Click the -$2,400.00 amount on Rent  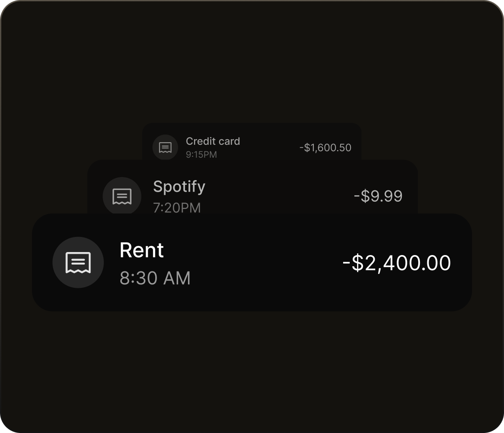[396, 262]
